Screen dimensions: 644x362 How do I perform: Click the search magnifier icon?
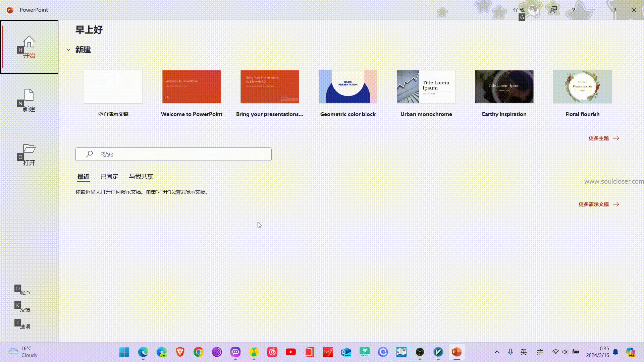[x=89, y=154]
